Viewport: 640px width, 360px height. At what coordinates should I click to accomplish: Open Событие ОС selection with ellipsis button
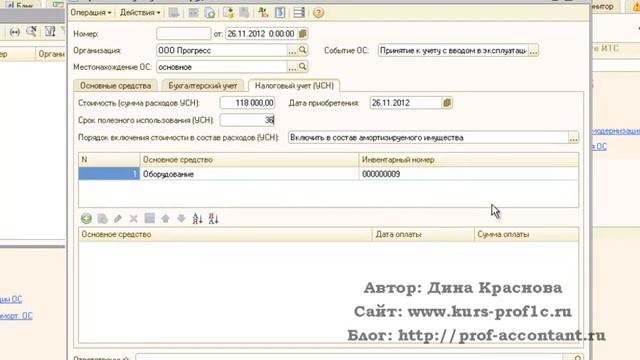coord(533,51)
